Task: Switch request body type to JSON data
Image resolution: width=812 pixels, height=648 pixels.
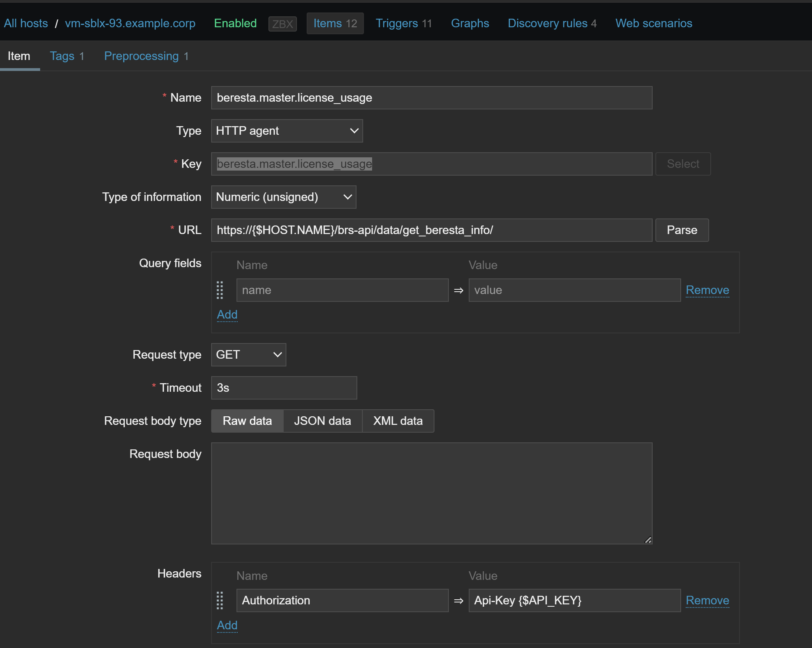Action: coord(322,421)
